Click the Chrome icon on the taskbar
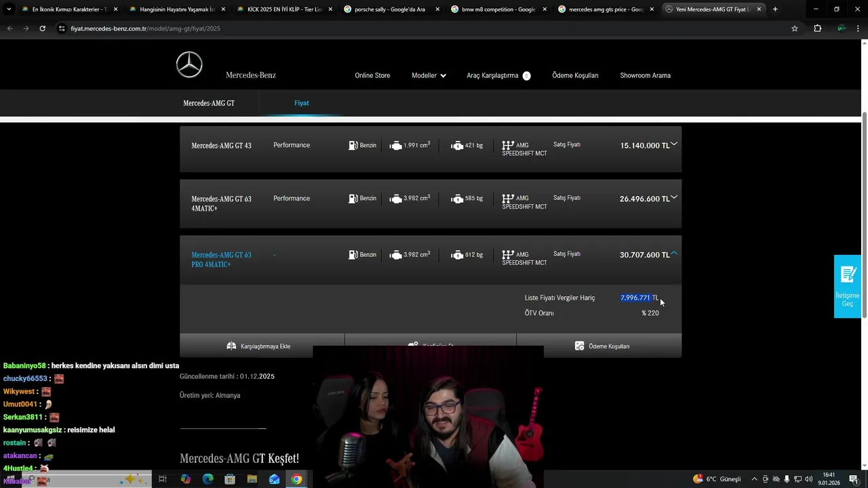This screenshot has width=868, height=488. point(296,479)
